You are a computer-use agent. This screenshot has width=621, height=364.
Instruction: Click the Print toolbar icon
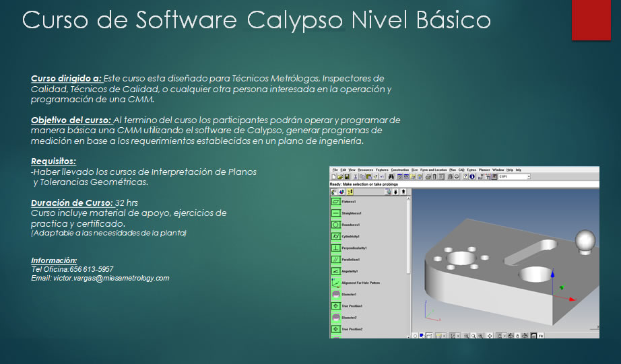(x=428, y=176)
